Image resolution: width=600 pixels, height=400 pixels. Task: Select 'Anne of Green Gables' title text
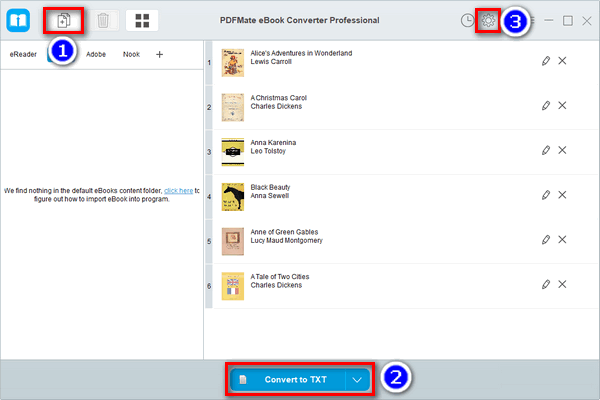284,232
